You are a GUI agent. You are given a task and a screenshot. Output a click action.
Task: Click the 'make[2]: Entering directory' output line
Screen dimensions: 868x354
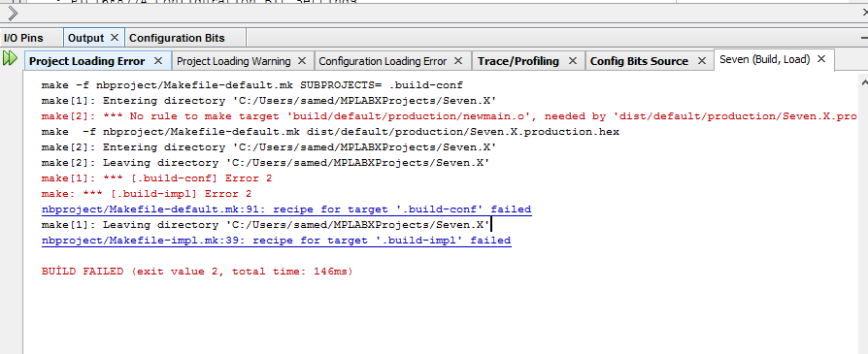(x=269, y=147)
